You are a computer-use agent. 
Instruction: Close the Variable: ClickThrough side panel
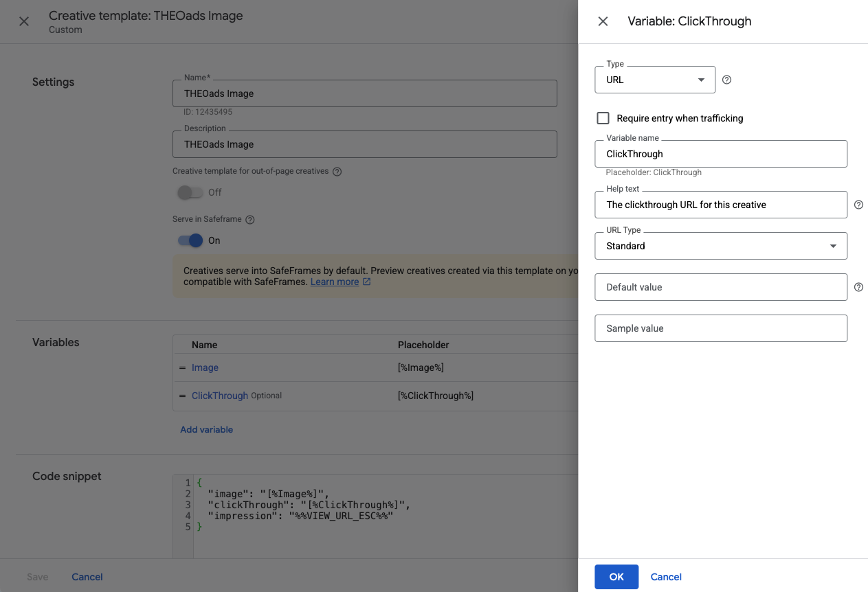tap(603, 21)
